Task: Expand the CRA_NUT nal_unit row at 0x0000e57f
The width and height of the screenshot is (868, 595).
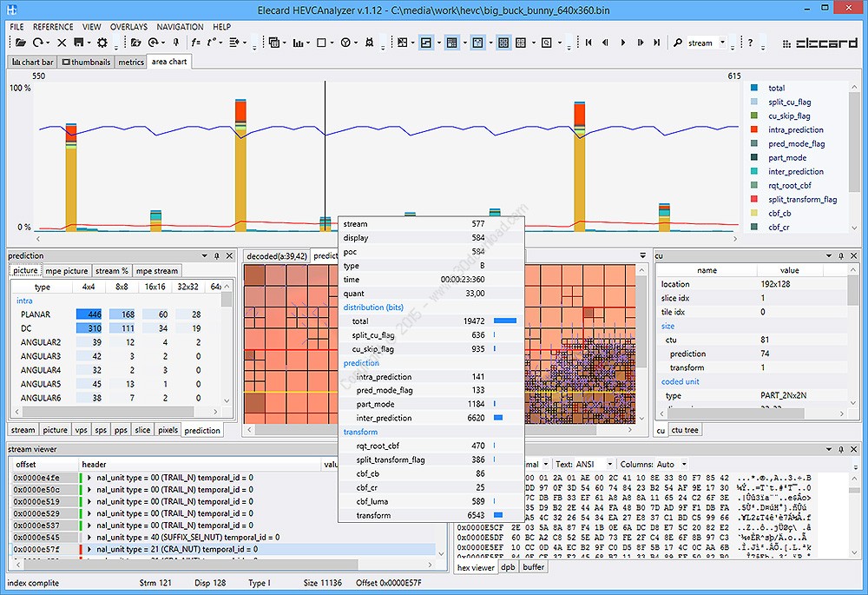Action: pos(89,550)
